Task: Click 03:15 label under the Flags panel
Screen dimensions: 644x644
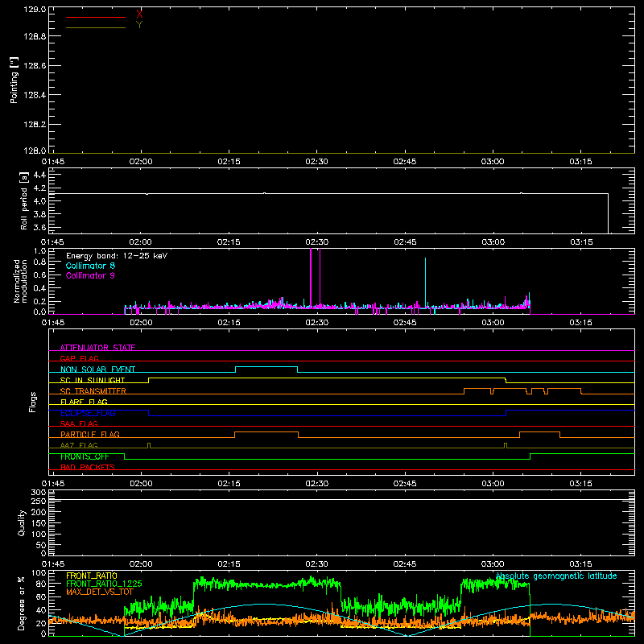Action: 580,484
